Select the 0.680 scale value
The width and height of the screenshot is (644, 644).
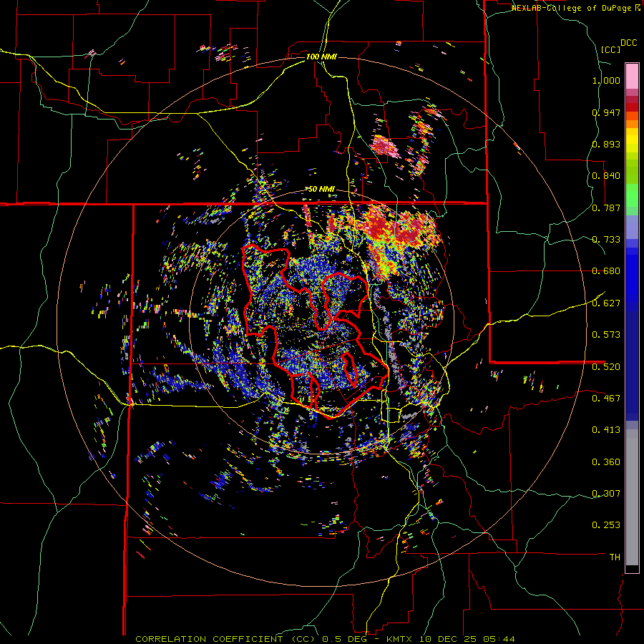click(606, 271)
